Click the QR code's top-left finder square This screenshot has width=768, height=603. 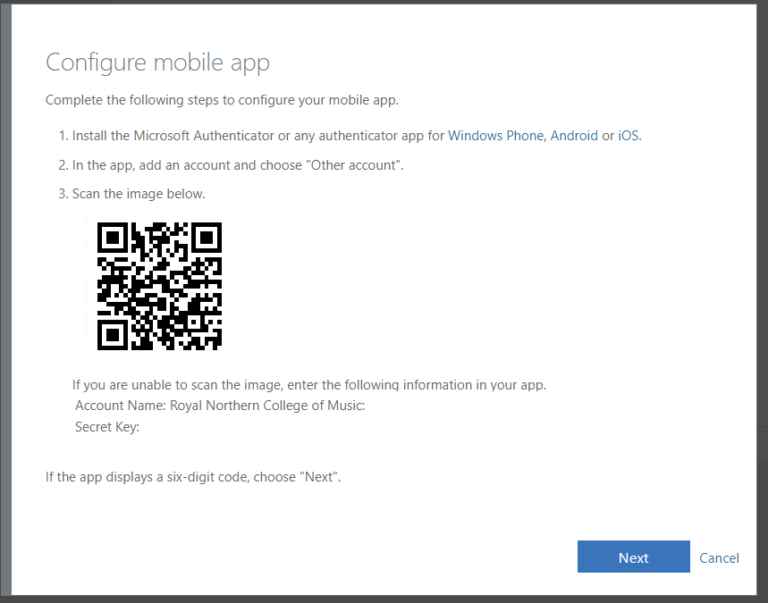pos(111,237)
